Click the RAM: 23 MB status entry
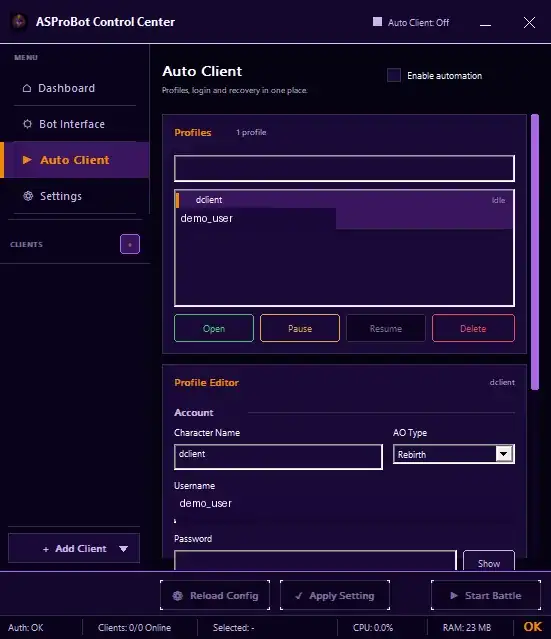 467,628
